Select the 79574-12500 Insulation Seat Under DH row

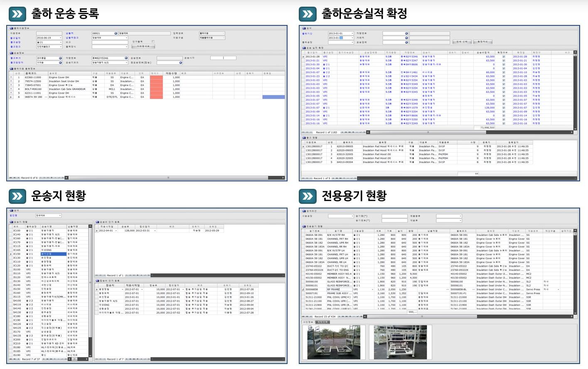pos(148,81)
